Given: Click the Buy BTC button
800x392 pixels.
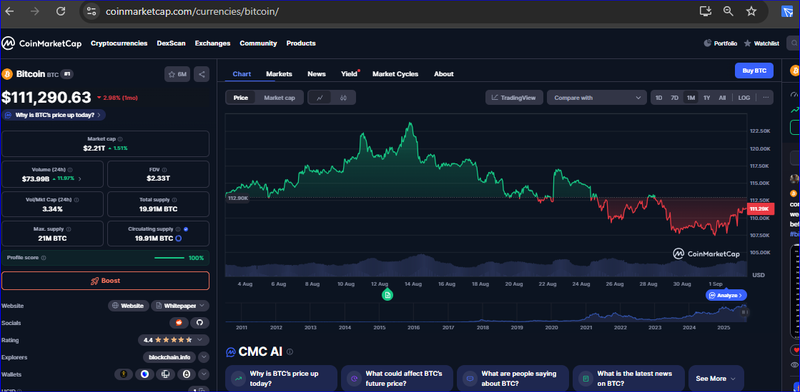Looking at the screenshot, I should [754, 70].
